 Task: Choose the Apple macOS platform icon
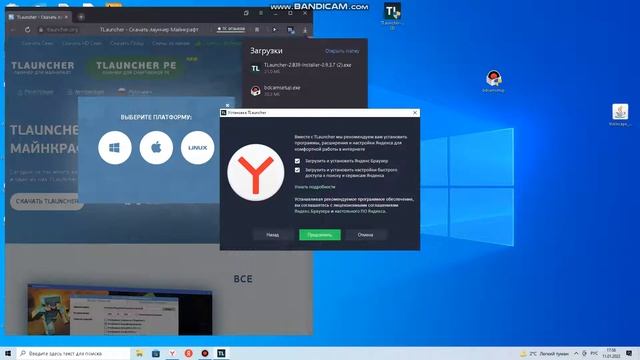coord(156,148)
